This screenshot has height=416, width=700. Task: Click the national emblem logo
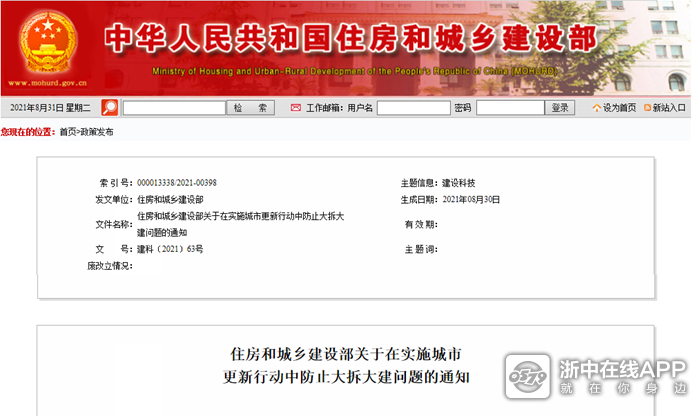coord(47,42)
